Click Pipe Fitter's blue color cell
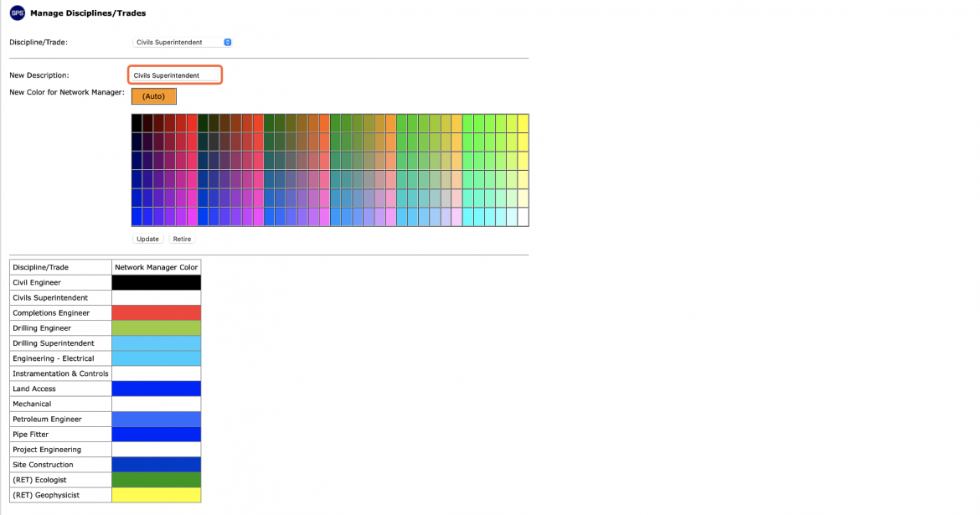 (157, 435)
